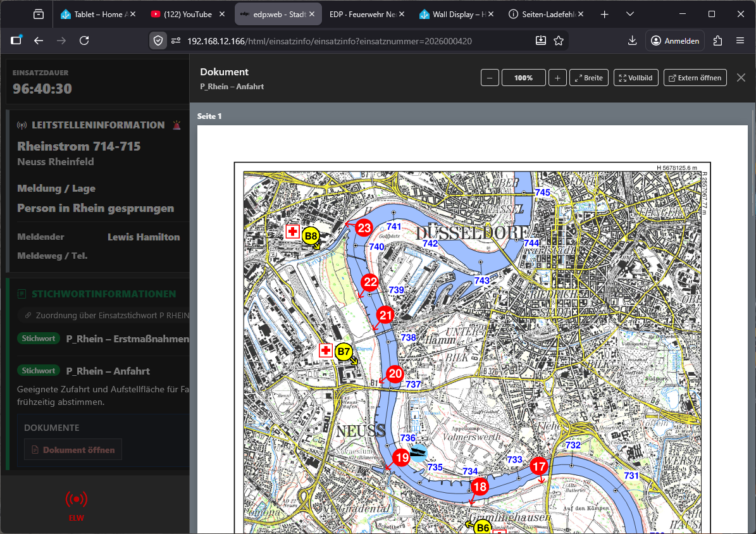Bookmark this page with the star icon
756x534 pixels.
[559, 40]
